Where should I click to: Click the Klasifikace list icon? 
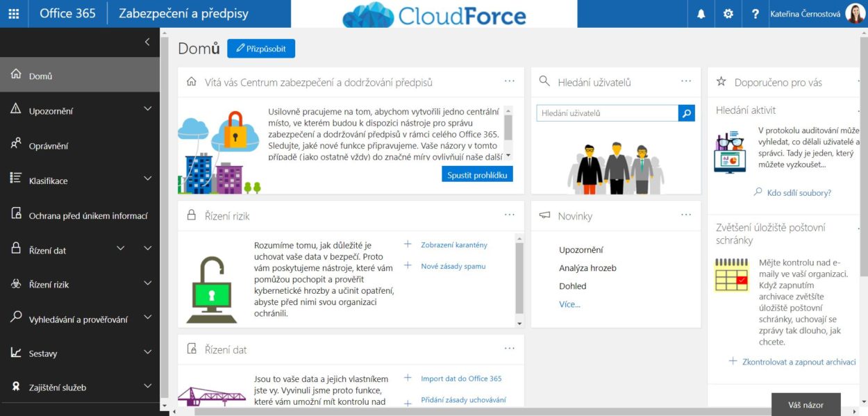click(x=16, y=179)
